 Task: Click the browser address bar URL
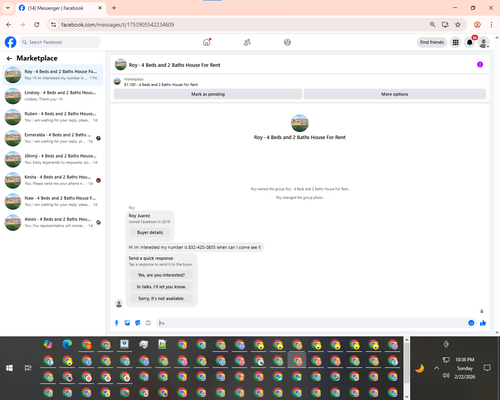117,25
